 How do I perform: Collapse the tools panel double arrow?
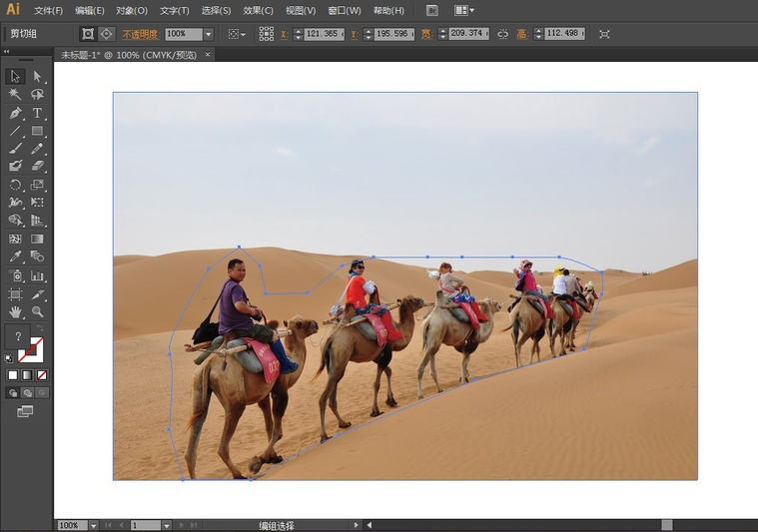6,51
